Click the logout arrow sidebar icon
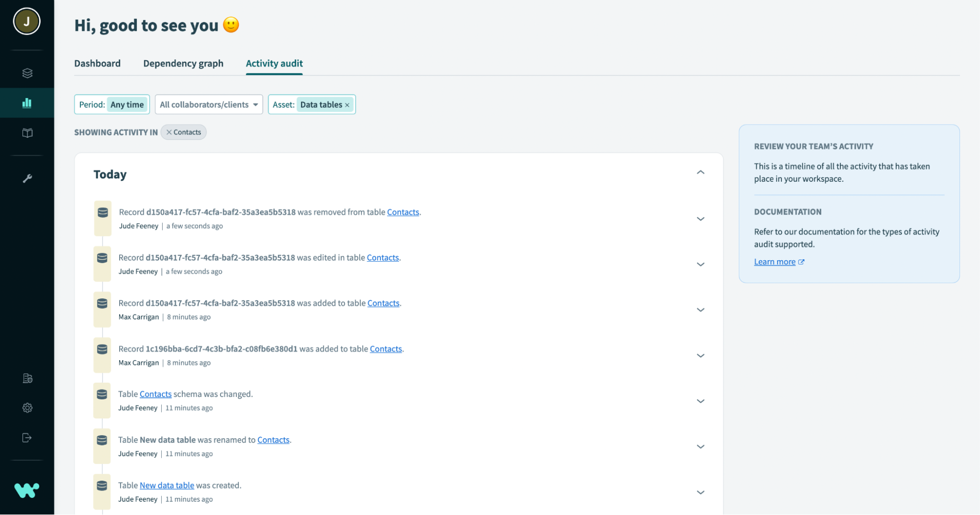This screenshot has height=515, width=980. click(27, 438)
